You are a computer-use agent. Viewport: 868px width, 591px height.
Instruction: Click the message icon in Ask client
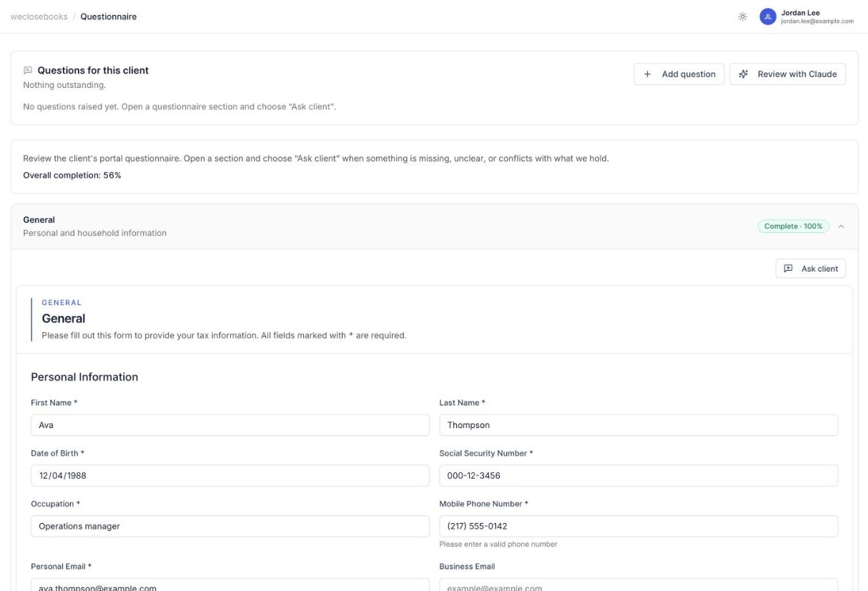(788, 269)
